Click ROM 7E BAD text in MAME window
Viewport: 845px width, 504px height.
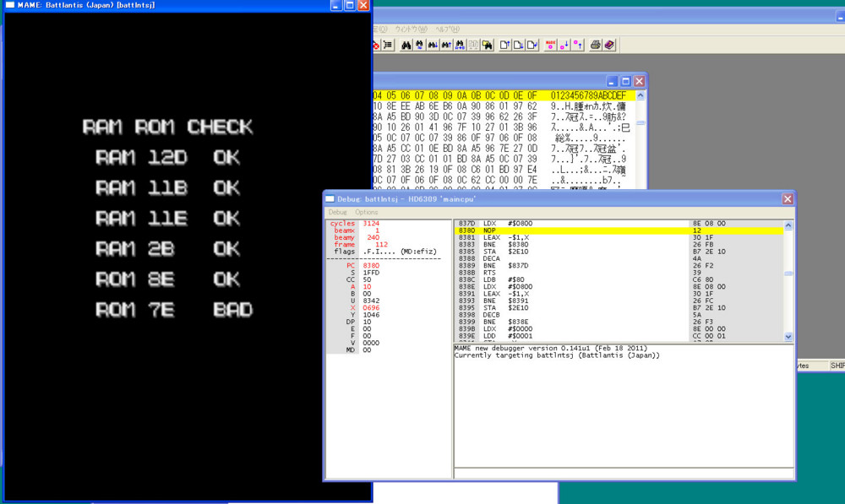[x=174, y=310]
